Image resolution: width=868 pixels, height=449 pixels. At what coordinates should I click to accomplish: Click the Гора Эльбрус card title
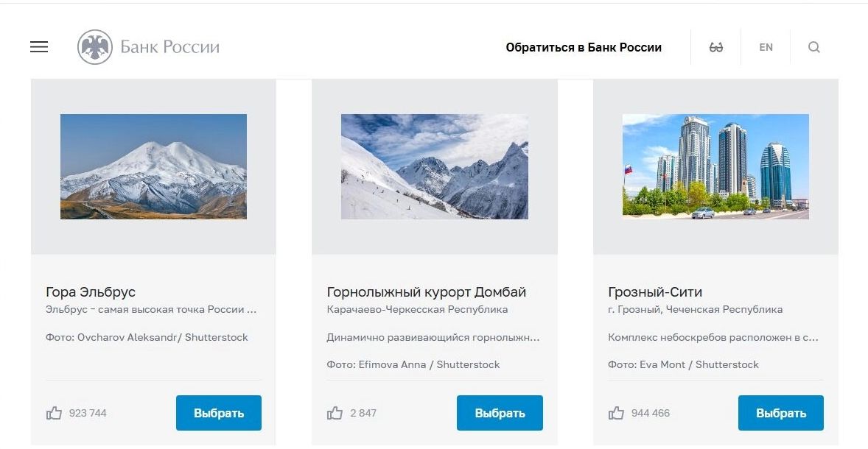pyautogui.click(x=91, y=291)
